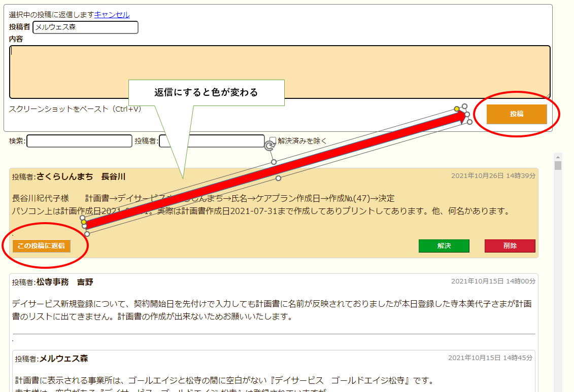
Task: Click the 投稿者 name field containing メルウェス森
Action: pos(85,27)
